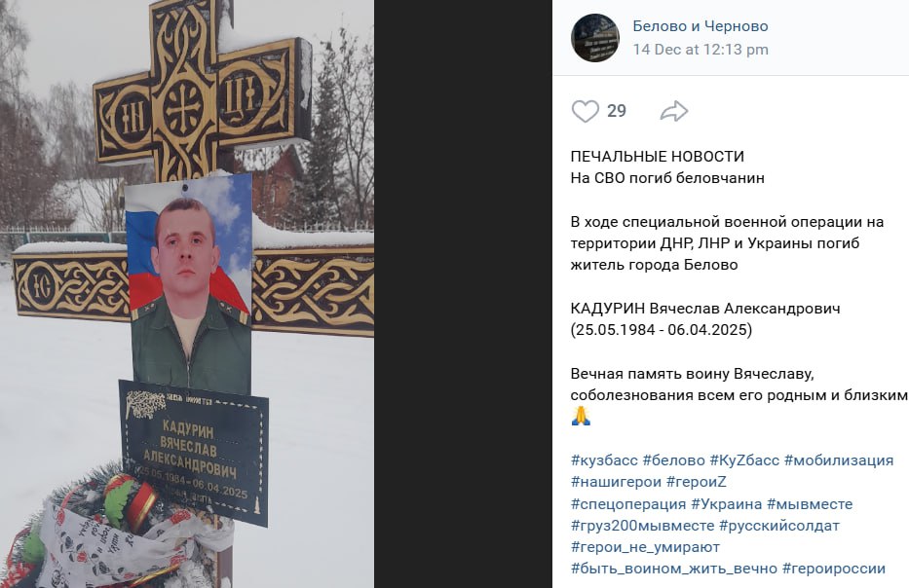The height and width of the screenshot is (588, 909).
Task: Open the Белово и Черново community avatar
Action: coord(594,38)
